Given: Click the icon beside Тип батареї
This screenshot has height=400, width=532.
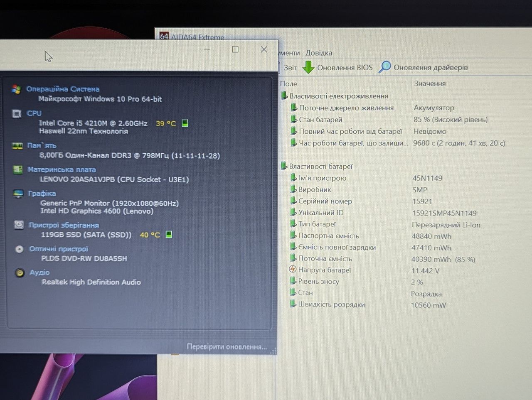Looking at the screenshot, I should click(x=293, y=224).
